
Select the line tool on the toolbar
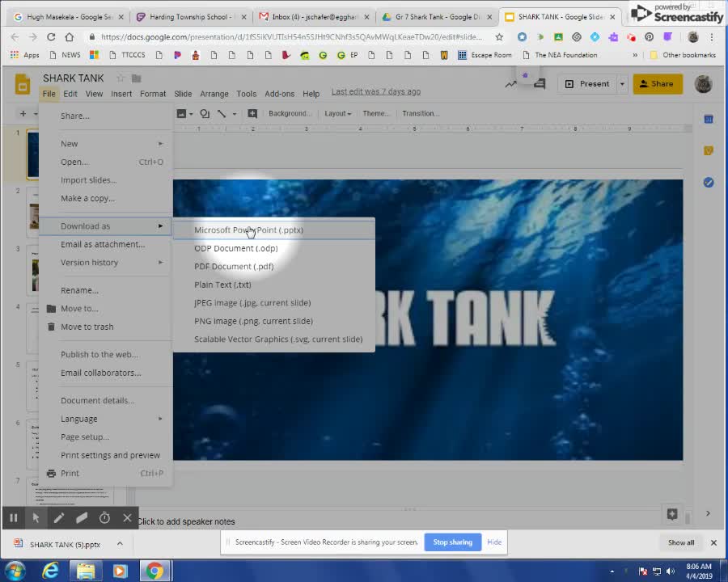point(221,113)
